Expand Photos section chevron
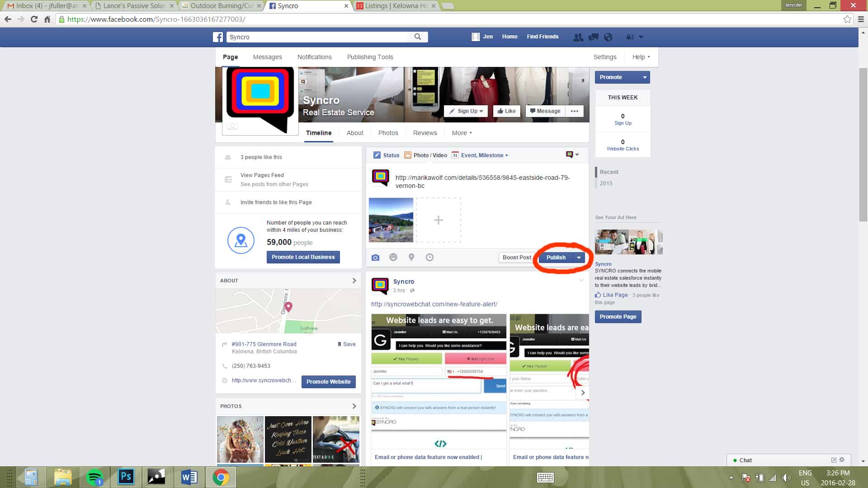Image resolution: width=868 pixels, height=488 pixels. tap(354, 406)
